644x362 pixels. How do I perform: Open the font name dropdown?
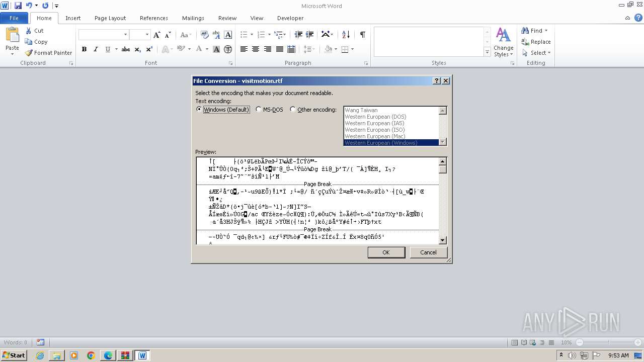125,35
